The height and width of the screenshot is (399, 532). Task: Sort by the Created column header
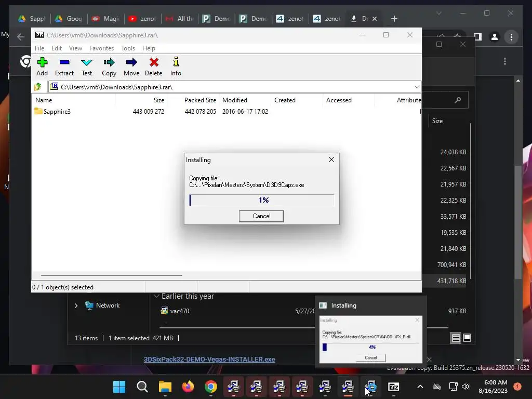click(x=285, y=100)
